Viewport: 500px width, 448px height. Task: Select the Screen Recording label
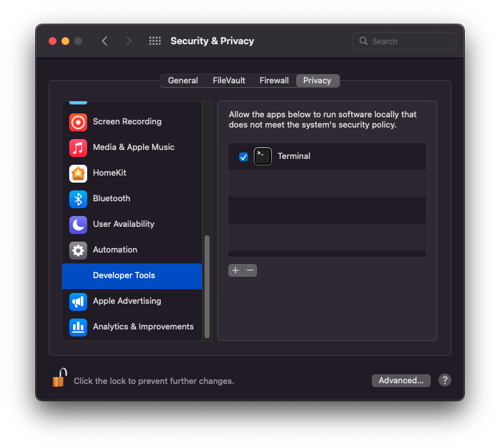[127, 122]
